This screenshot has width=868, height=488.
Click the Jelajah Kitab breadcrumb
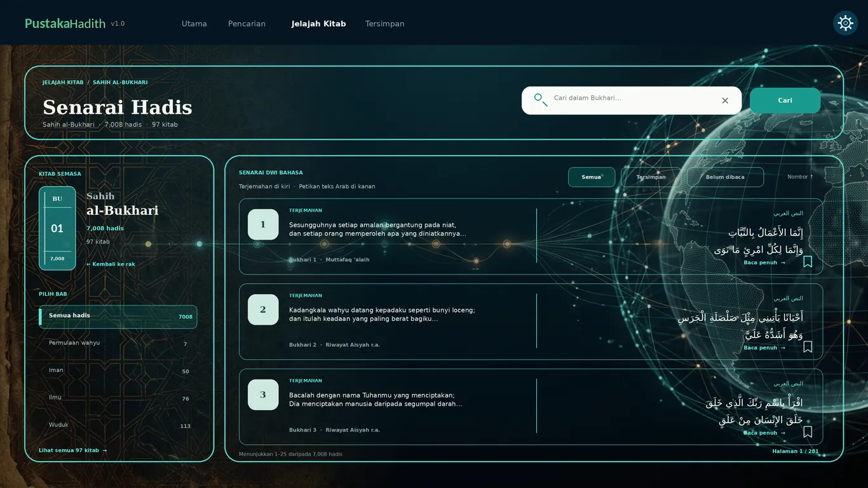click(63, 83)
